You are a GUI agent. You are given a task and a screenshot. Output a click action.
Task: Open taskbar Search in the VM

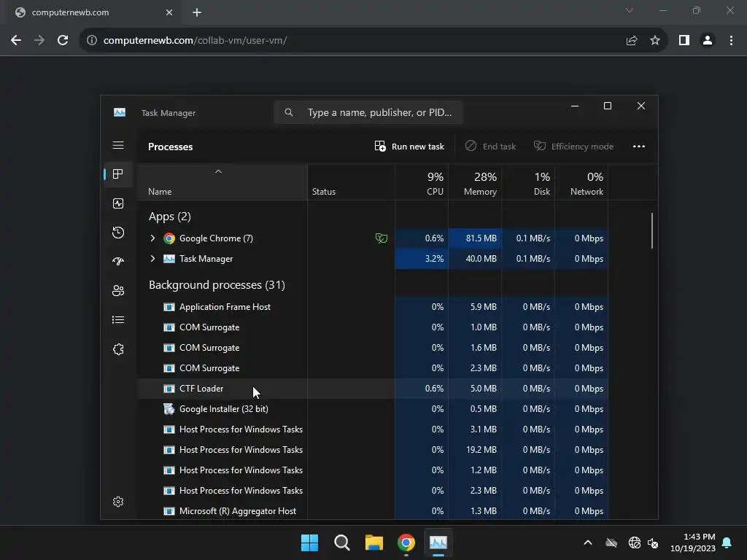point(341,542)
